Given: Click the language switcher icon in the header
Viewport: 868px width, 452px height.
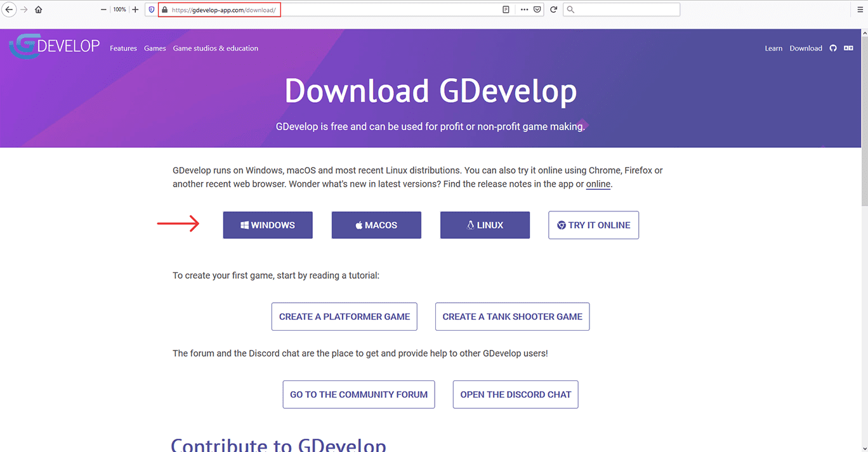Looking at the screenshot, I should [x=848, y=48].
